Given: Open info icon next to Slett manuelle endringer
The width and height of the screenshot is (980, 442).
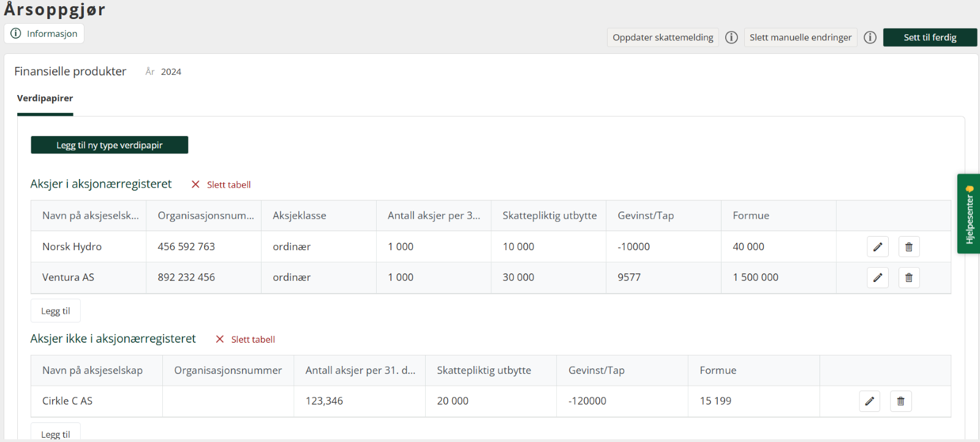Looking at the screenshot, I should coord(870,37).
